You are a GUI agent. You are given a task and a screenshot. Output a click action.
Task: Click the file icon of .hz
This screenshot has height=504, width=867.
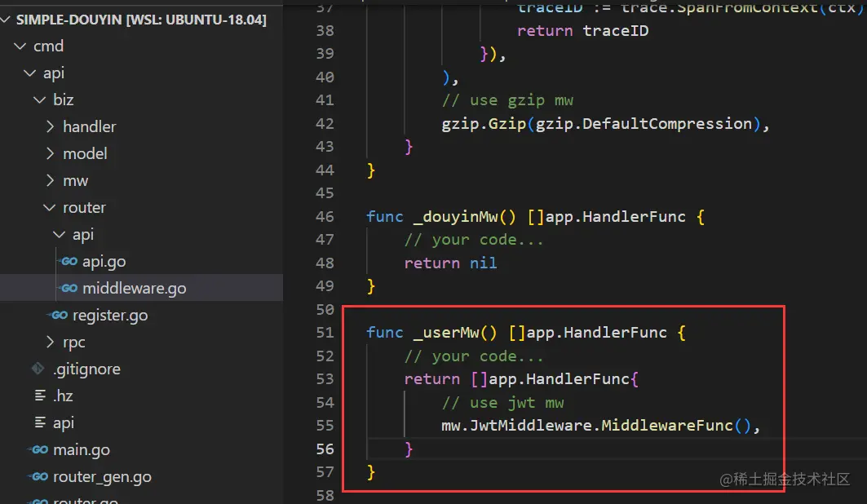click(x=40, y=396)
